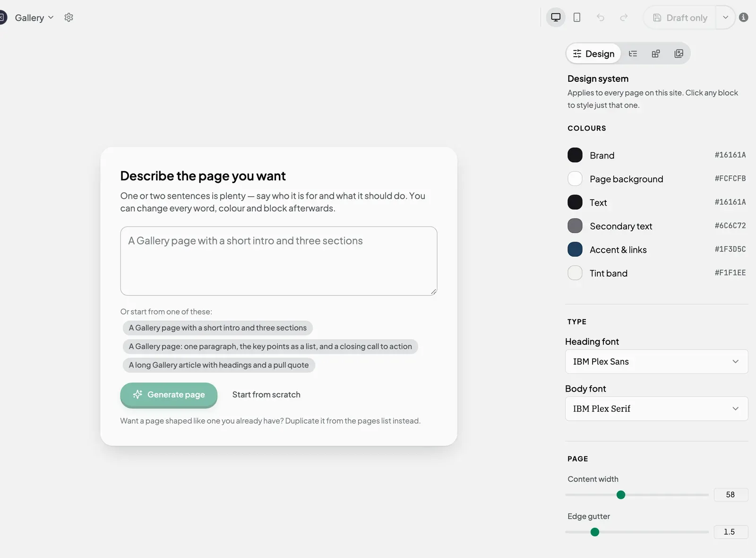The height and width of the screenshot is (558, 756).
Task: Open the Body font dropdown
Action: pyautogui.click(x=656, y=409)
